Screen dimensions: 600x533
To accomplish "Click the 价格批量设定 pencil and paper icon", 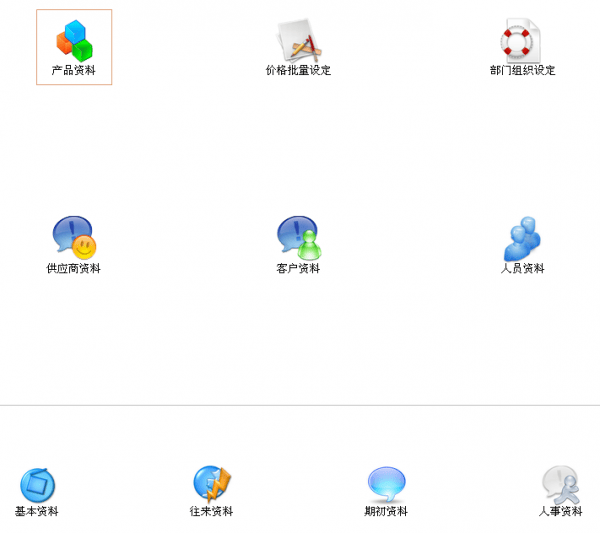I will tap(297, 40).
